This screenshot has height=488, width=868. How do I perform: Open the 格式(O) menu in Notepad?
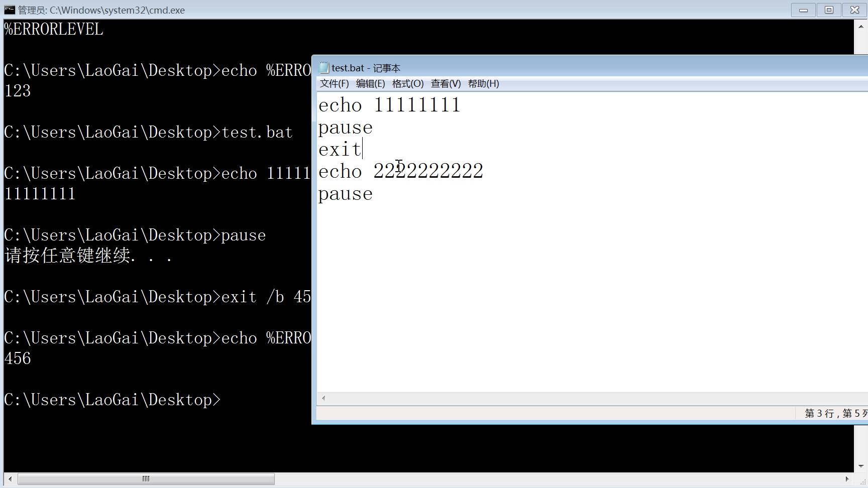click(408, 83)
